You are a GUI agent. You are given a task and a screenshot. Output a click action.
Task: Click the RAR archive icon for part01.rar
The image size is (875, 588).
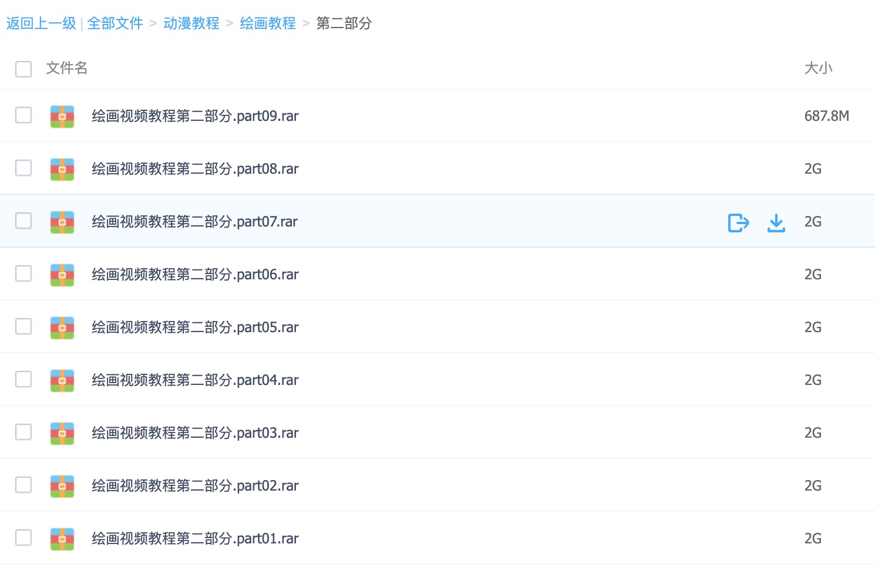click(x=62, y=539)
